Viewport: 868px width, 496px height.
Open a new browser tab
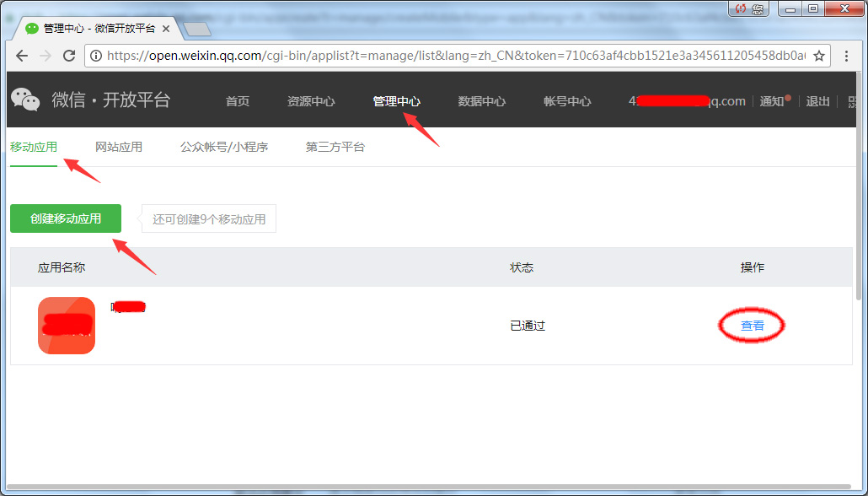click(196, 30)
